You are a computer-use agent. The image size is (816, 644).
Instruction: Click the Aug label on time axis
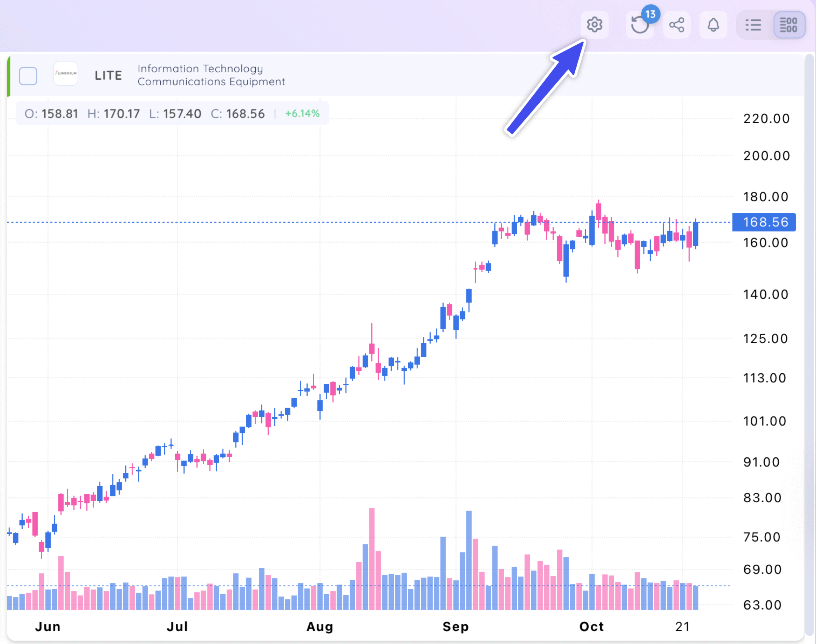pyautogui.click(x=319, y=627)
